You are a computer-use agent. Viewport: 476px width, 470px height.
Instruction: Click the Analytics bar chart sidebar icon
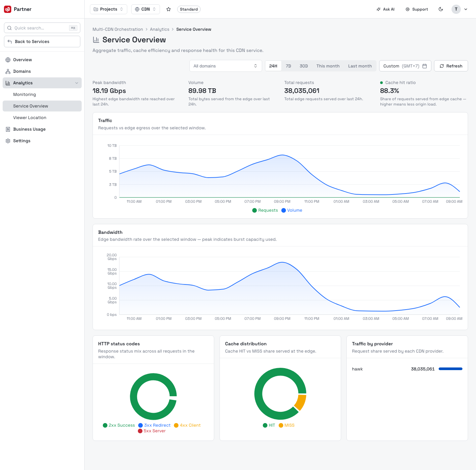coord(8,83)
